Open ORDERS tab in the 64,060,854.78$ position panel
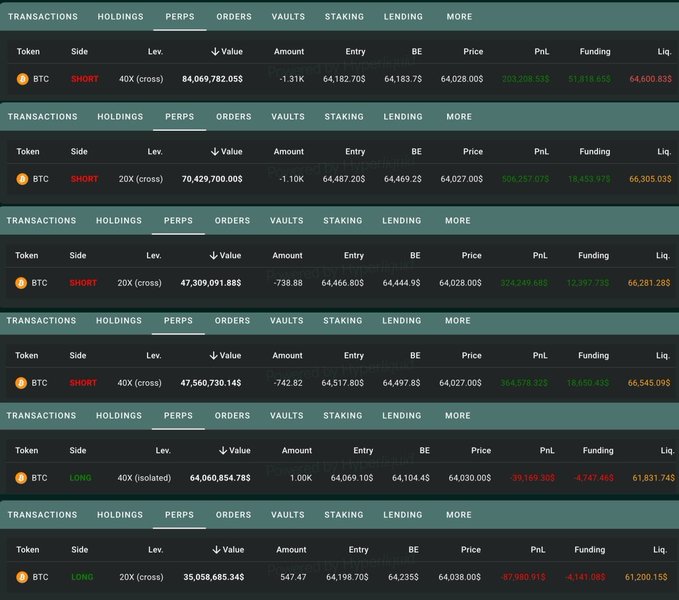This screenshot has height=600, width=679. 233,416
